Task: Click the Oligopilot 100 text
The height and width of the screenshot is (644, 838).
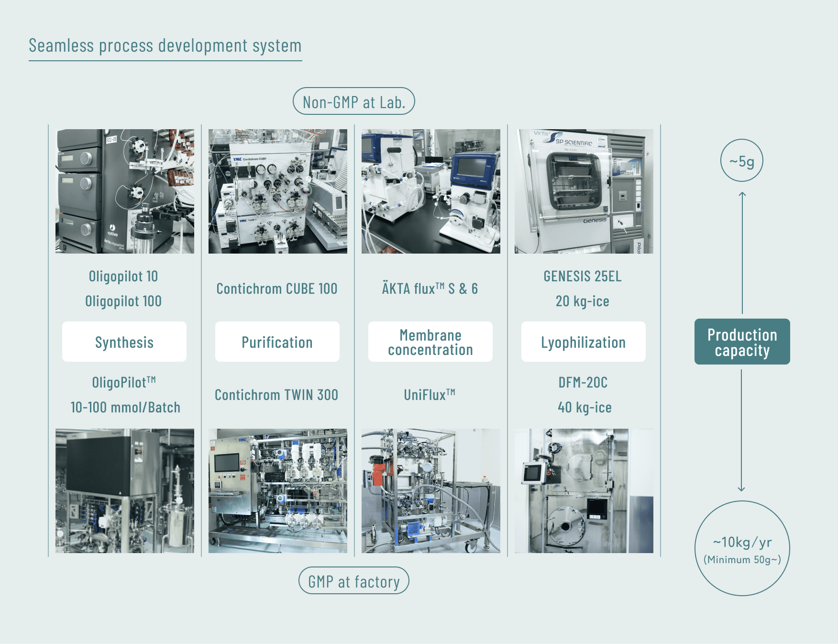Action: [123, 301]
